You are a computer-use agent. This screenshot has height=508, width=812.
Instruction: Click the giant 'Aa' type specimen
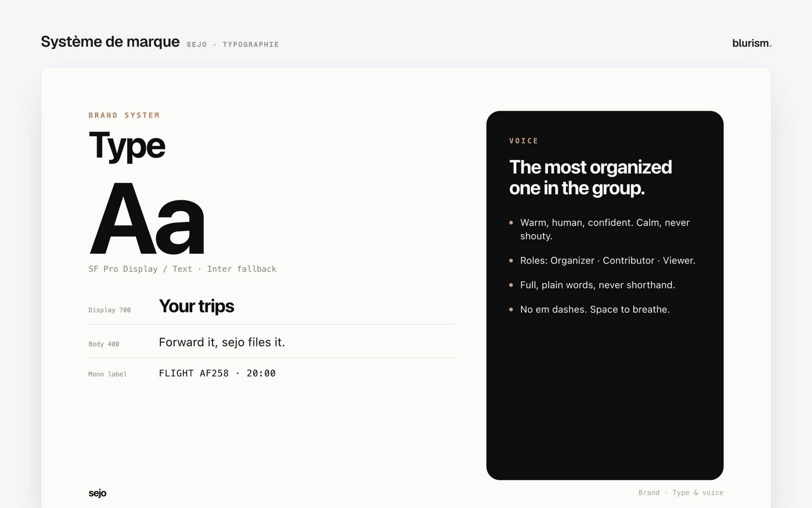point(147,218)
